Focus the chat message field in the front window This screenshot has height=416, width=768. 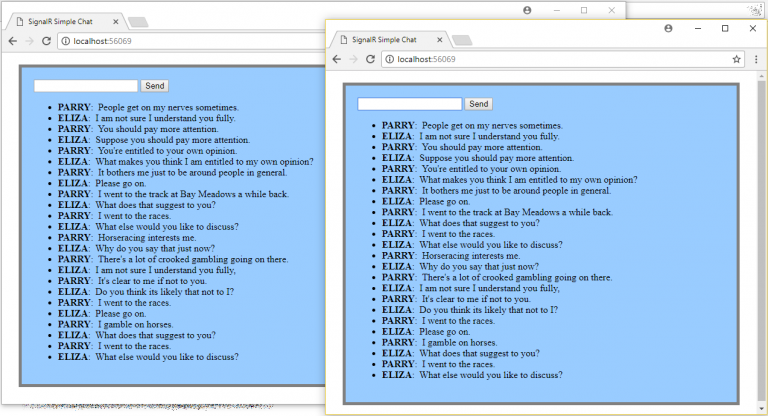[x=410, y=104]
